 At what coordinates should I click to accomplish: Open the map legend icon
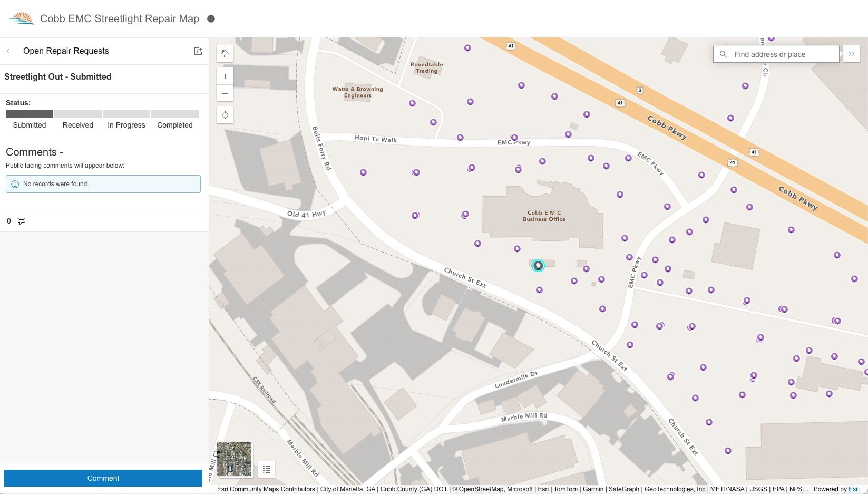[267, 469]
